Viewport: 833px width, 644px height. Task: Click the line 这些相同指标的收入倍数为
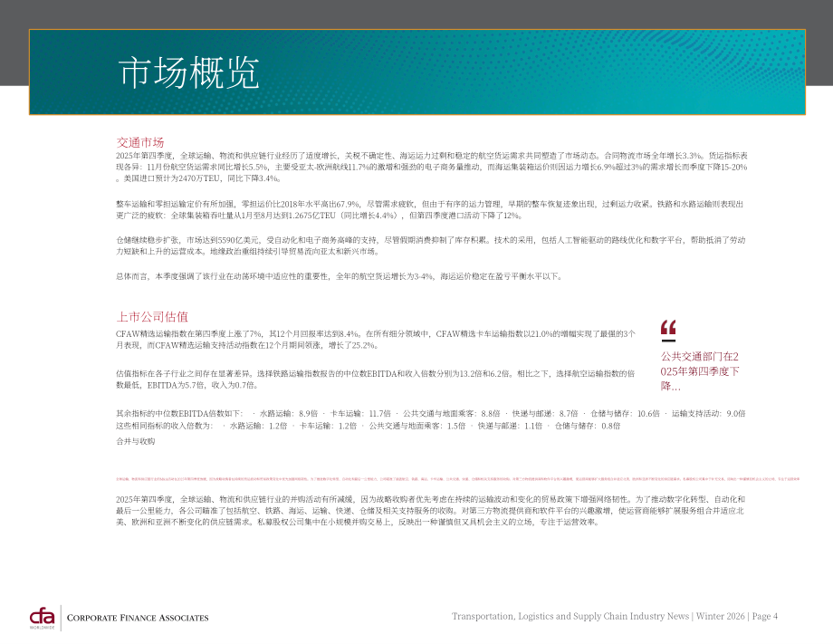point(369,426)
